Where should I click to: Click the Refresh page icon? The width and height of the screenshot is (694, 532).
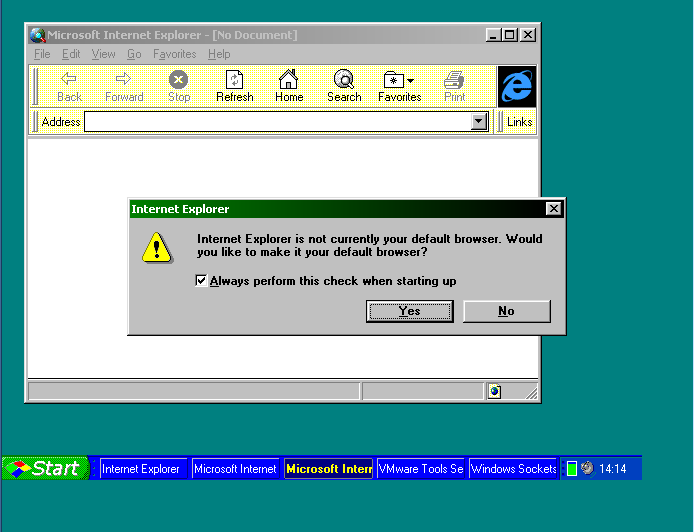tap(234, 80)
